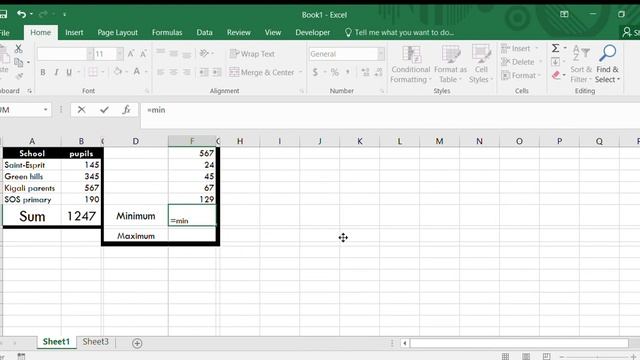640x360 pixels.
Task: Select the cell containing 1247
Action: point(81,216)
